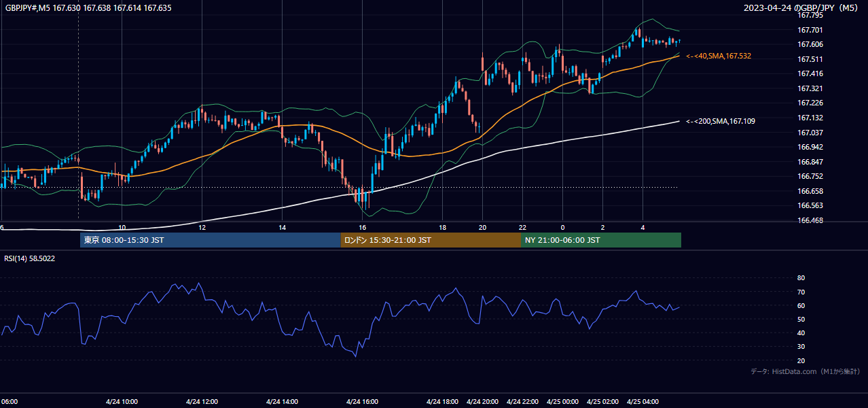Click price axis value 167.416
The image size is (868, 408).
coord(810,73)
